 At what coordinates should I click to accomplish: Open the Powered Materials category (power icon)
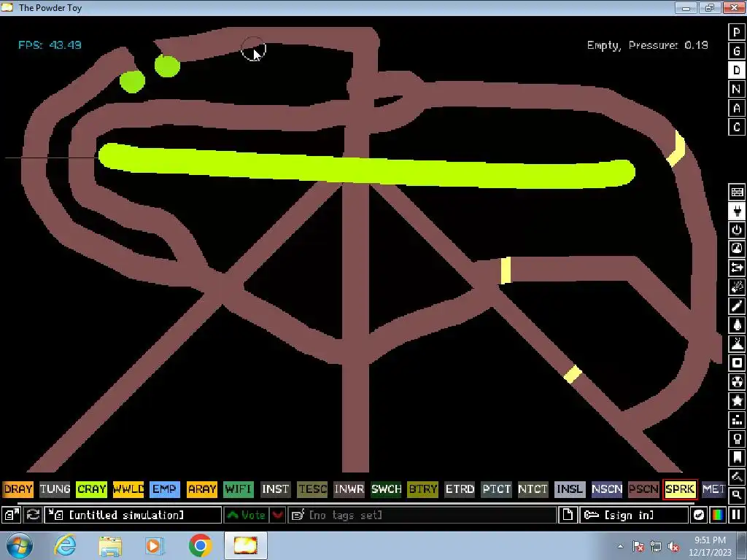[737, 230]
